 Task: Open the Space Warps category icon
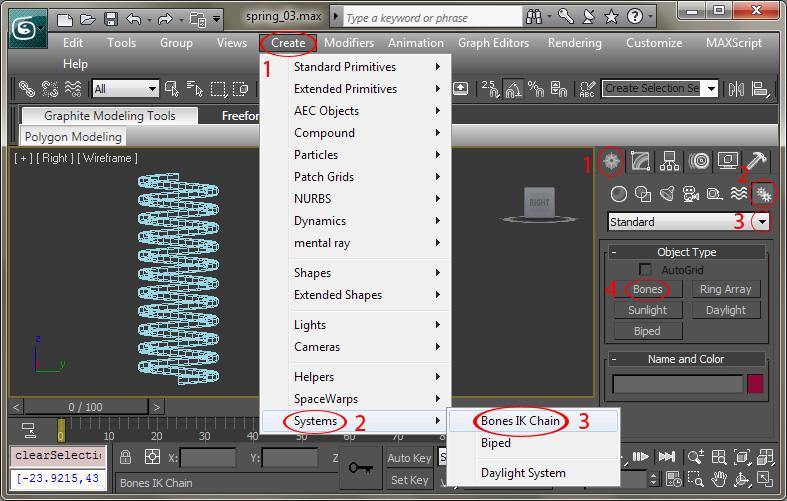click(740, 194)
